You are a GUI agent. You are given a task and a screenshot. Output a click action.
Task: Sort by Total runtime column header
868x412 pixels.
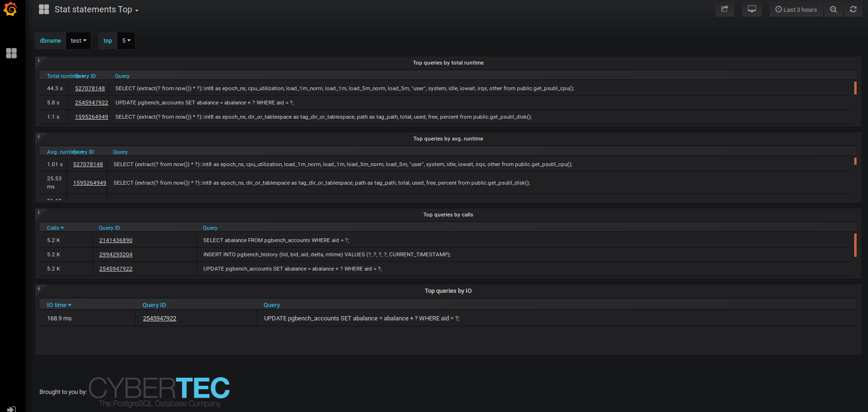(x=59, y=76)
